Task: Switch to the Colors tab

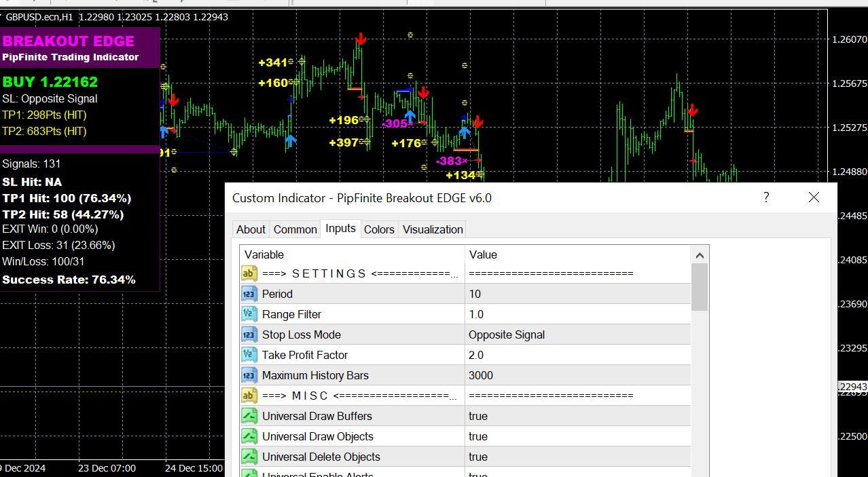Action: pos(378,229)
